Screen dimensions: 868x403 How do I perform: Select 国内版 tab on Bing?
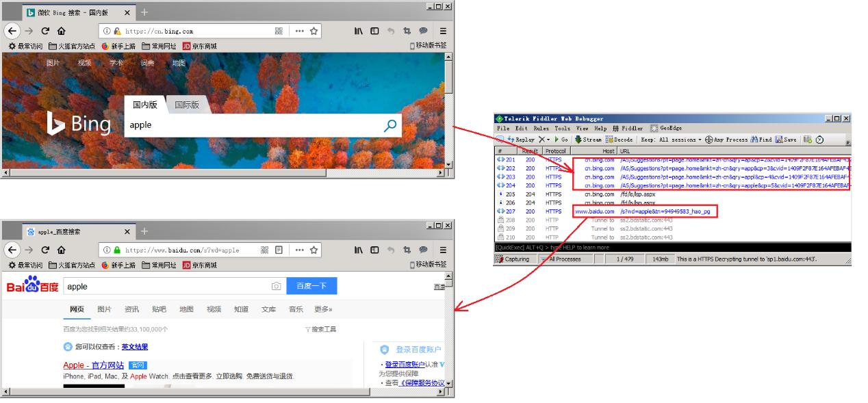pyautogui.click(x=145, y=105)
